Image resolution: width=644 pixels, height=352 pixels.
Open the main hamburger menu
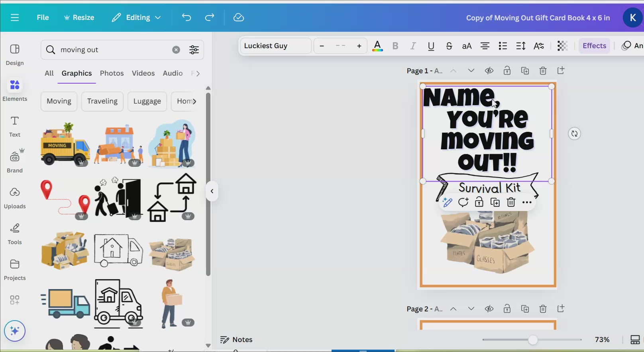[x=15, y=18]
